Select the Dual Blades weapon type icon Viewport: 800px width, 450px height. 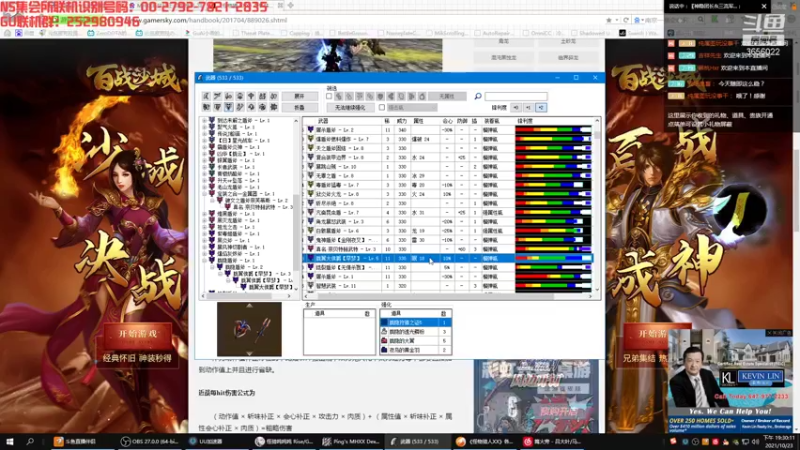(x=240, y=96)
